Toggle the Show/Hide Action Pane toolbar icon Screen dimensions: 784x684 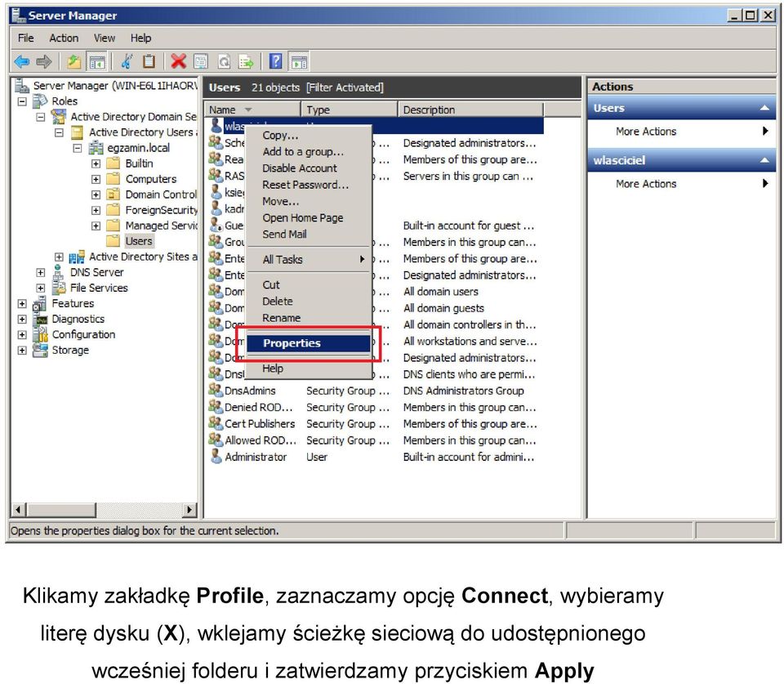(299, 61)
